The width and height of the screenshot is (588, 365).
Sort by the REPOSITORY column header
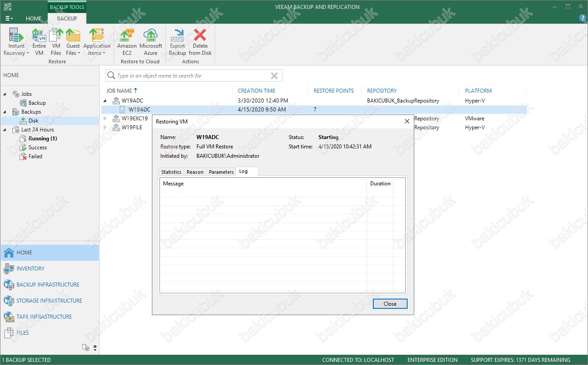coord(382,90)
